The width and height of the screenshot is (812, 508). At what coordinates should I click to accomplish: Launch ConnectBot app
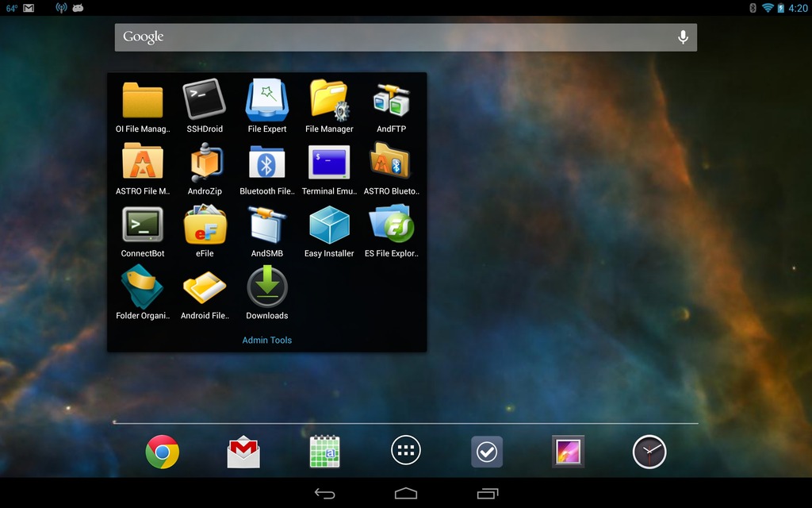143,231
